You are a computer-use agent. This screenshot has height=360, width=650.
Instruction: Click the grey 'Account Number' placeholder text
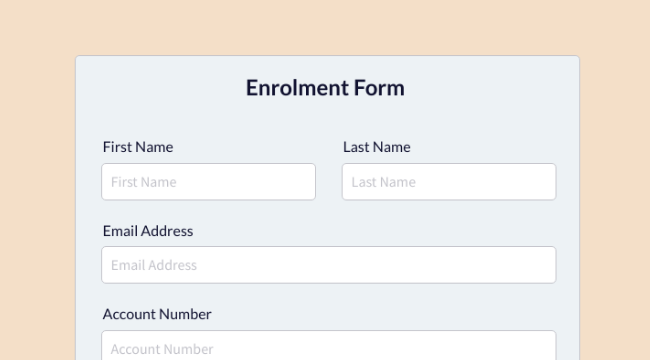[162, 349]
